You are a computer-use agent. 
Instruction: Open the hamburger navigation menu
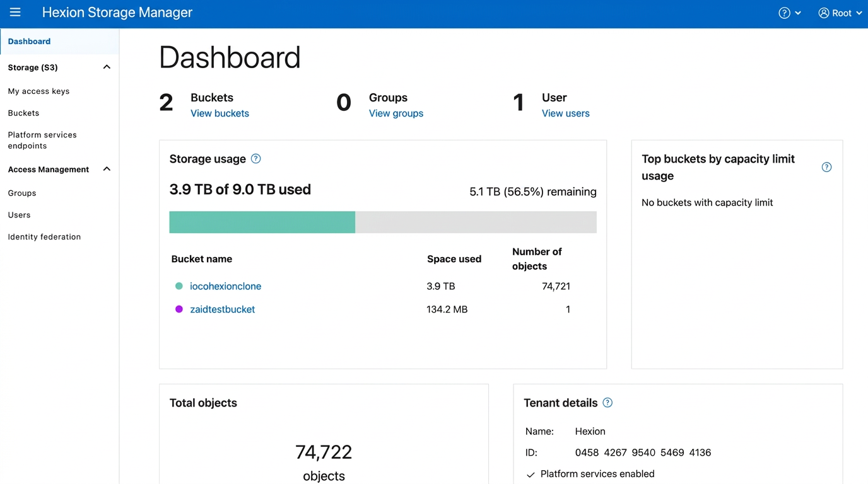[15, 13]
